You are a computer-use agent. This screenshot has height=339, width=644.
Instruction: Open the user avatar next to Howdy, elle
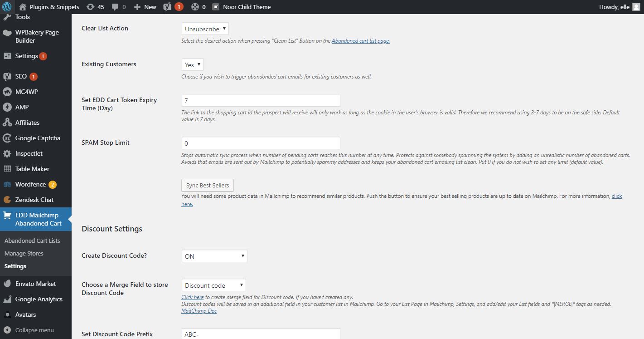[636, 7]
